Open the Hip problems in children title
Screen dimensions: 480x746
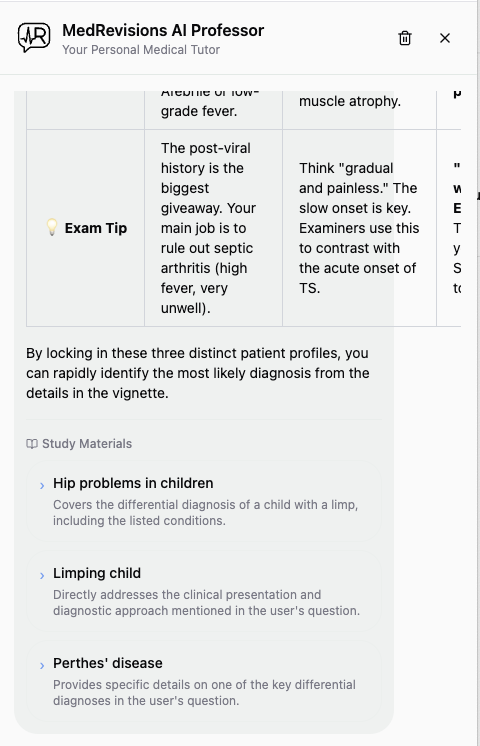pos(133,483)
